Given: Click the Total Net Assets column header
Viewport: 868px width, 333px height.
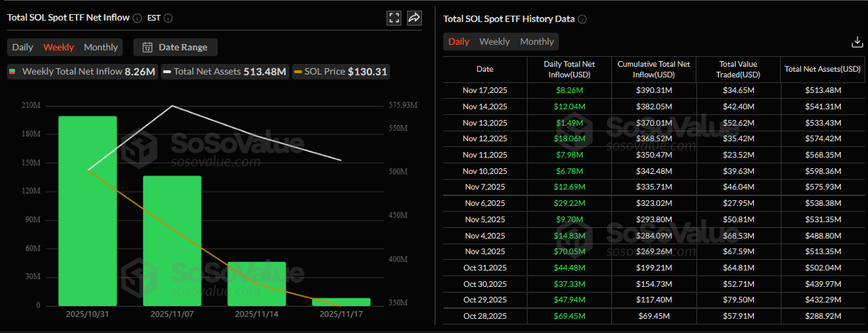Looking at the screenshot, I should (x=823, y=70).
